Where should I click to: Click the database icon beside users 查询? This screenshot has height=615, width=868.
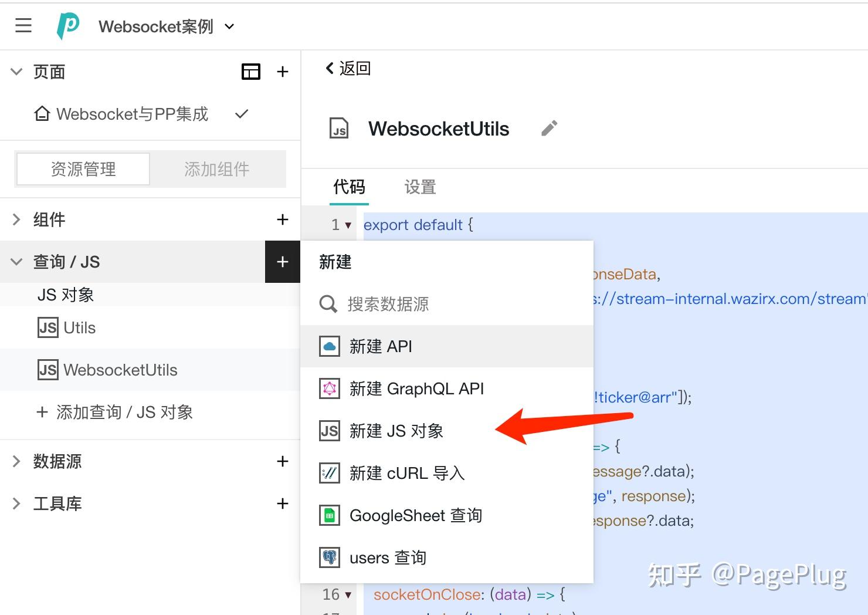point(330,557)
